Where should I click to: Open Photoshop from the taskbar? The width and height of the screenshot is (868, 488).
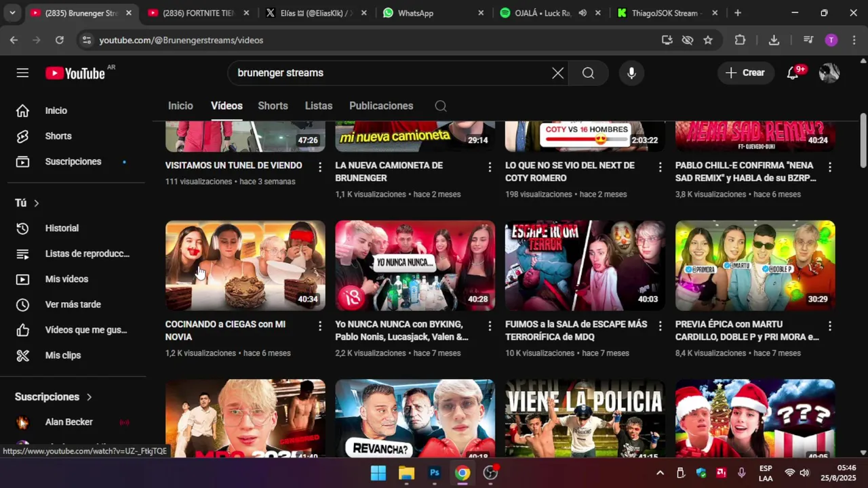tap(435, 473)
